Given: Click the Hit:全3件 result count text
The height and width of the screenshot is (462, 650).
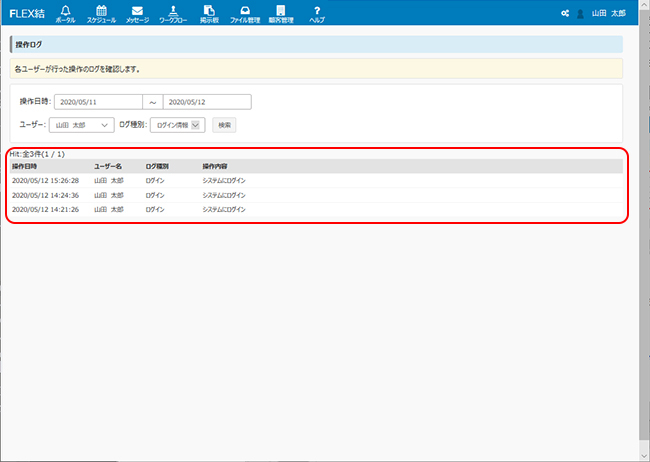Looking at the screenshot, I should [x=37, y=154].
